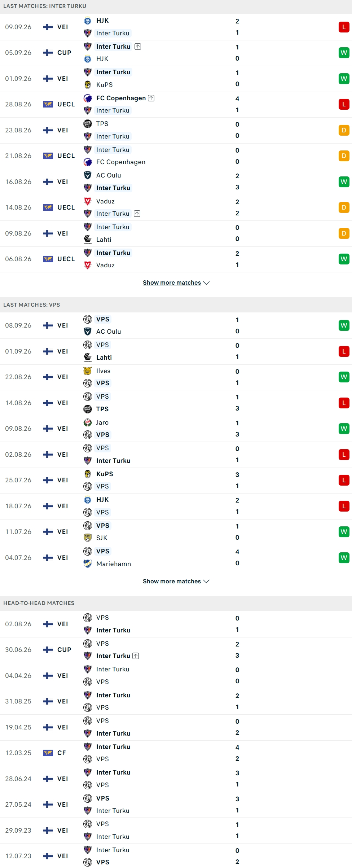Click Inter Turku logo in 02.08.26 head-to-head match
The width and height of the screenshot is (352, 868).
point(88,630)
